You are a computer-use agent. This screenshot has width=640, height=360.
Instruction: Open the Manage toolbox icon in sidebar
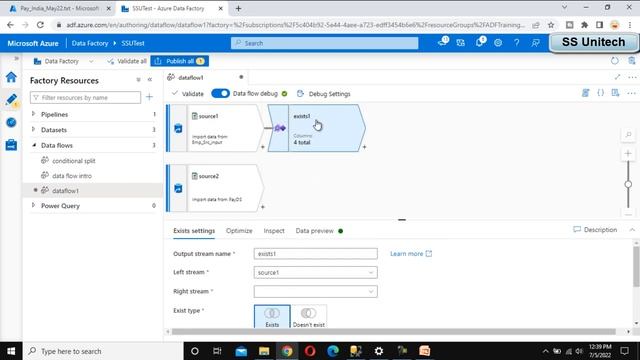click(x=11, y=144)
